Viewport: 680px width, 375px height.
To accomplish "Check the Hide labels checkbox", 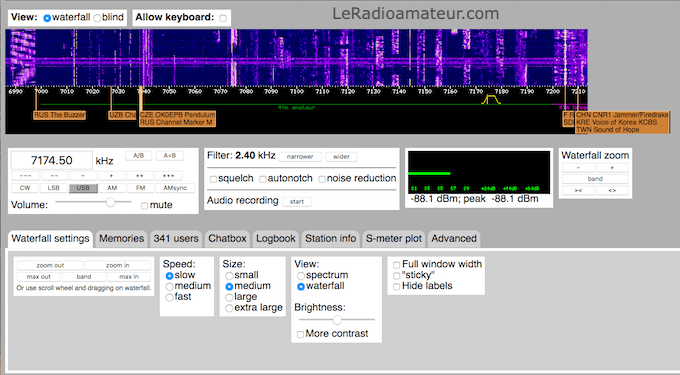I will point(396,287).
